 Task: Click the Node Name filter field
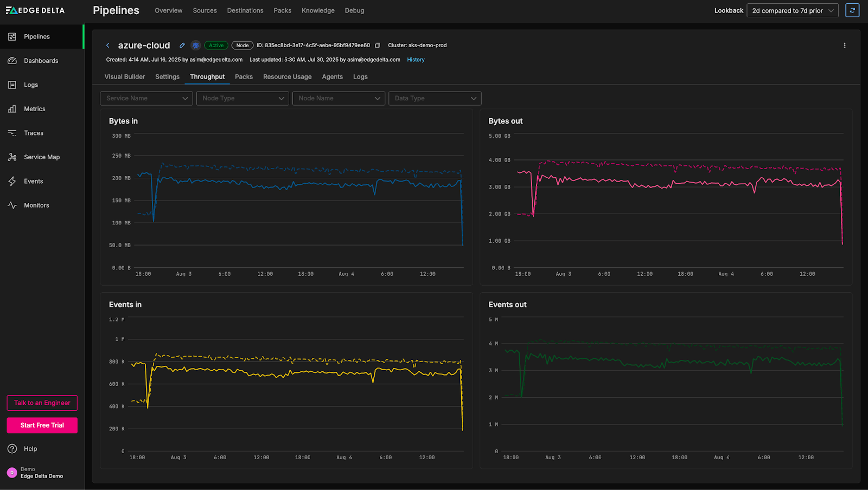339,98
